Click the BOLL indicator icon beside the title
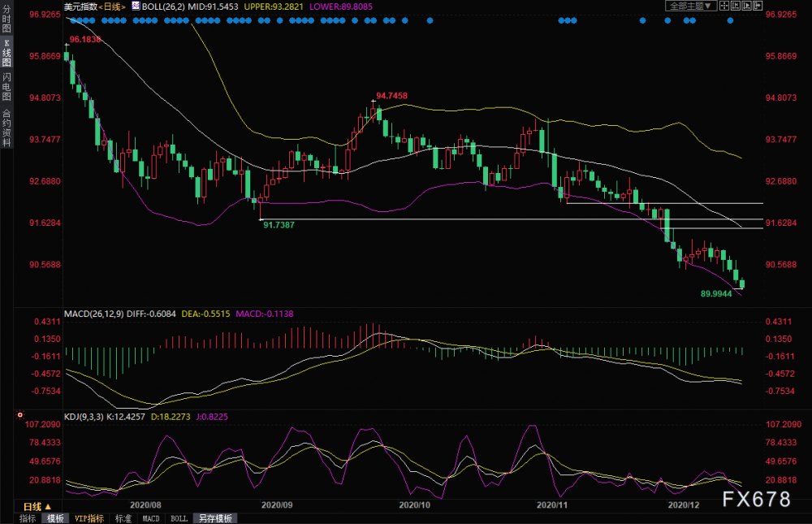Image resolution: width=812 pixels, height=524 pixels. pos(136,6)
